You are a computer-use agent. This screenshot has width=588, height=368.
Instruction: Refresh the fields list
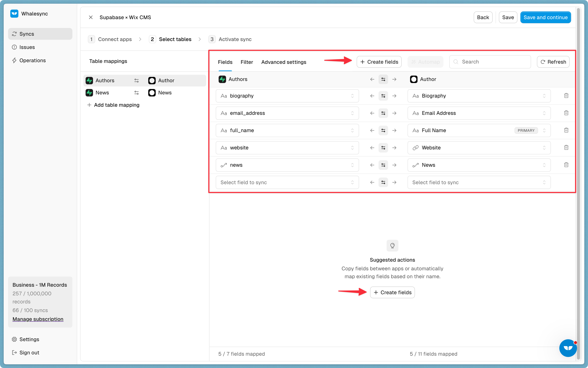click(553, 62)
